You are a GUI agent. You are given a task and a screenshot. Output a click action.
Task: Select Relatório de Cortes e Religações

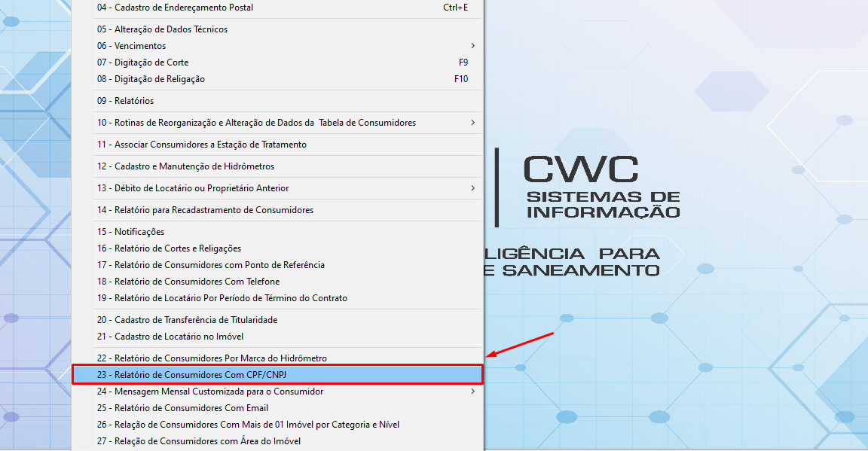click(169, 248)
